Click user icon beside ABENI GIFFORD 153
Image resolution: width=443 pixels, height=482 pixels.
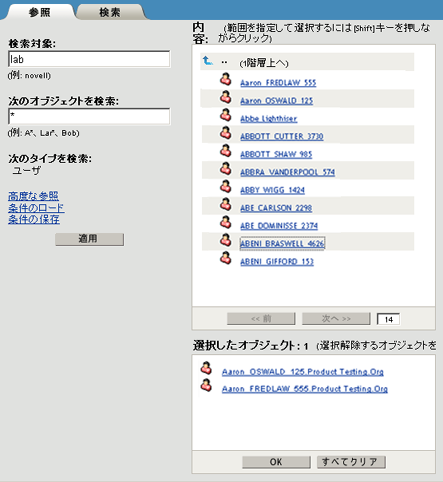pyautogui.click(x=226, y=258)
